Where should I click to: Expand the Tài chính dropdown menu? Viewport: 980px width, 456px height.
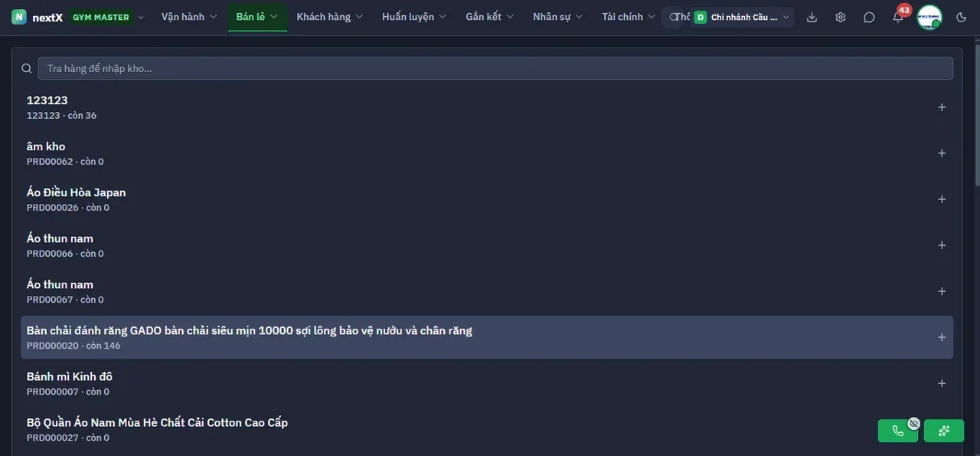[629, 17]
